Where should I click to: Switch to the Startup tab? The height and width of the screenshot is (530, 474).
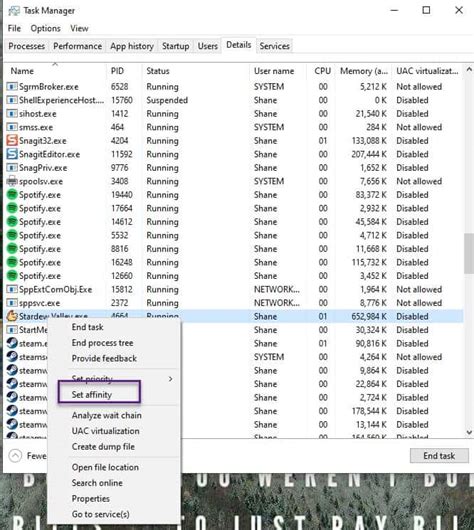click(175, 46)
